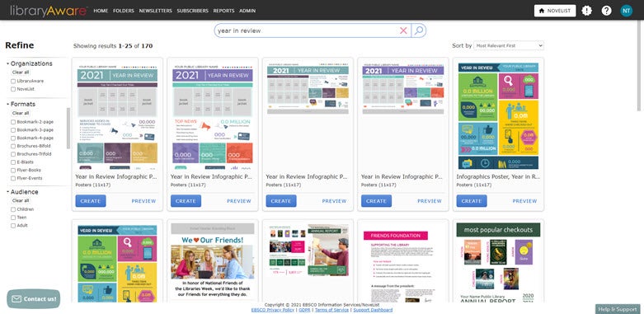Viewport: 644px width, 314px height.
Task: Open the Newsletters menu
Action: coord(156,11)
